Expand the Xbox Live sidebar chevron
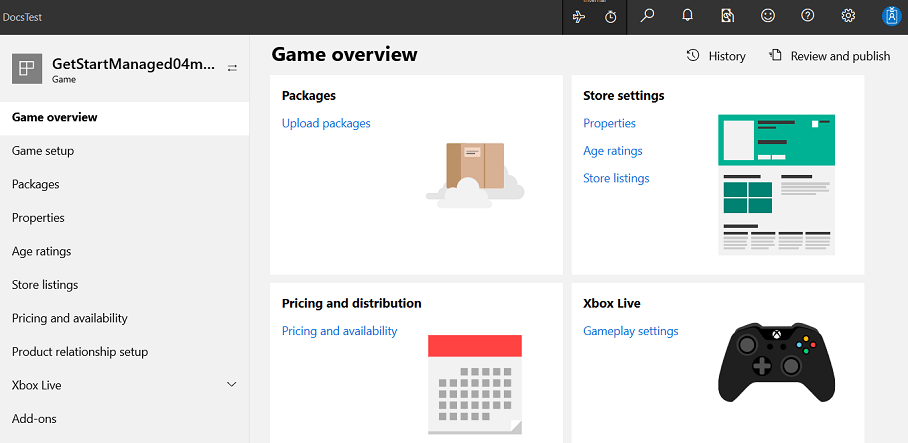This screenshot has width=908, height=443. tap(232, 385)
